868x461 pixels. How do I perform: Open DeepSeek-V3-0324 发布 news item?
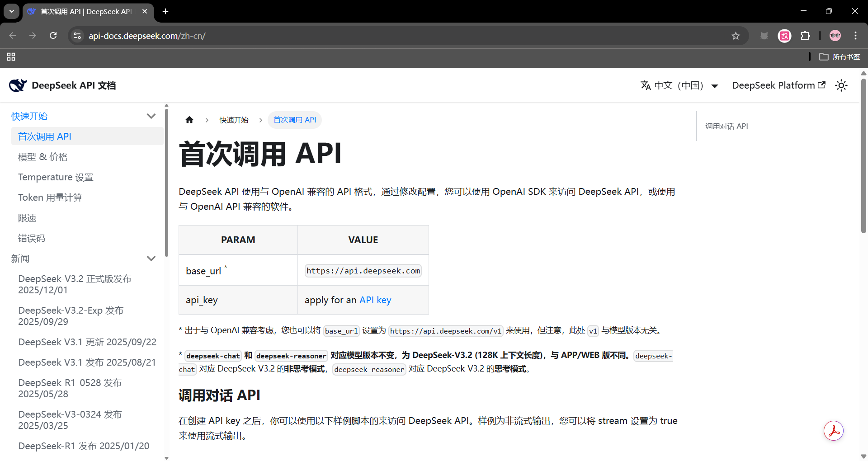87,420
